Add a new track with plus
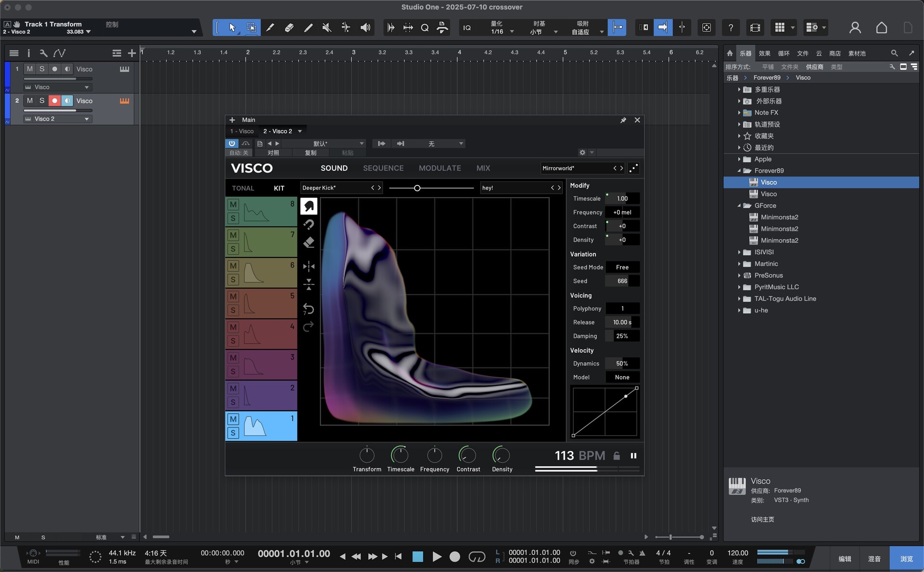 (131, 53)
